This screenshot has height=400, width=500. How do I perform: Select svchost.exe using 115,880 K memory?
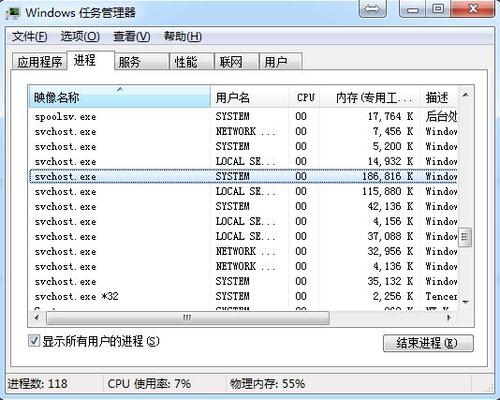click(243, 191)
